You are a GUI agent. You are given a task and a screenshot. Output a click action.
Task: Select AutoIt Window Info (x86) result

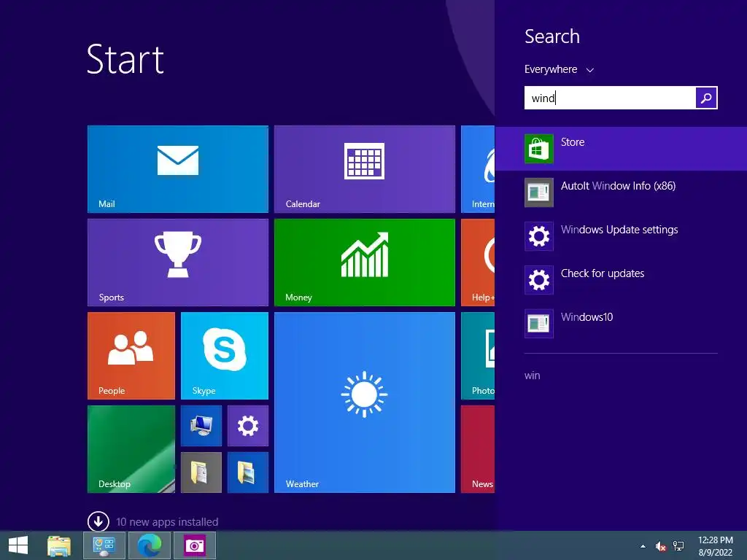621,192
